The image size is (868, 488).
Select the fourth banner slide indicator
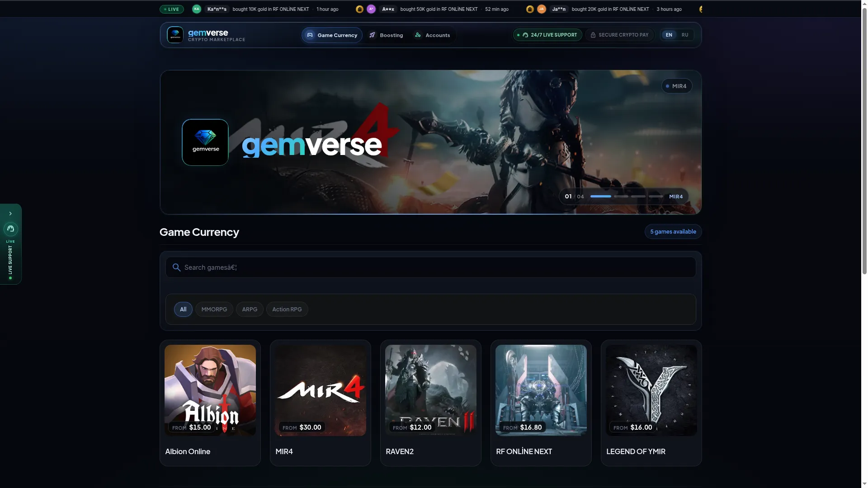point(656,197)
